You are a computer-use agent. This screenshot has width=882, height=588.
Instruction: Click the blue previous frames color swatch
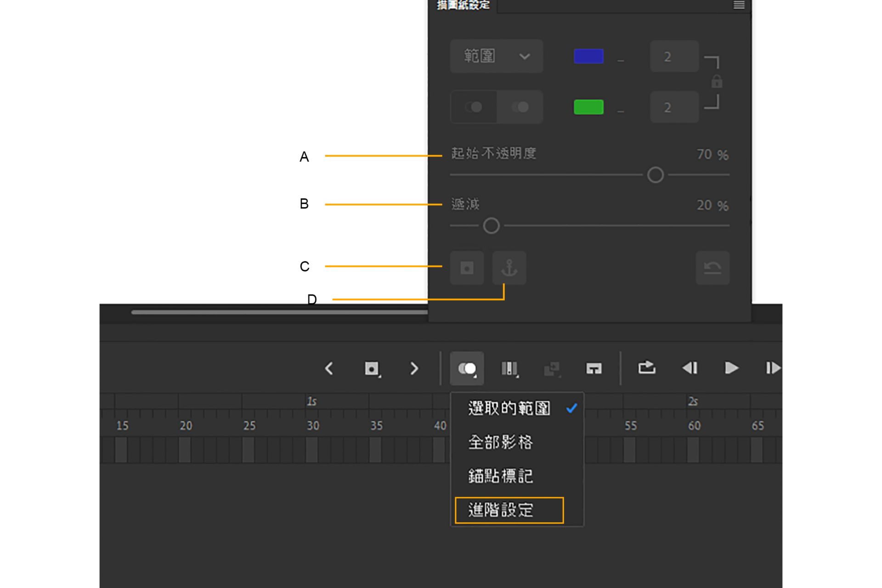(x=588, y=56)
